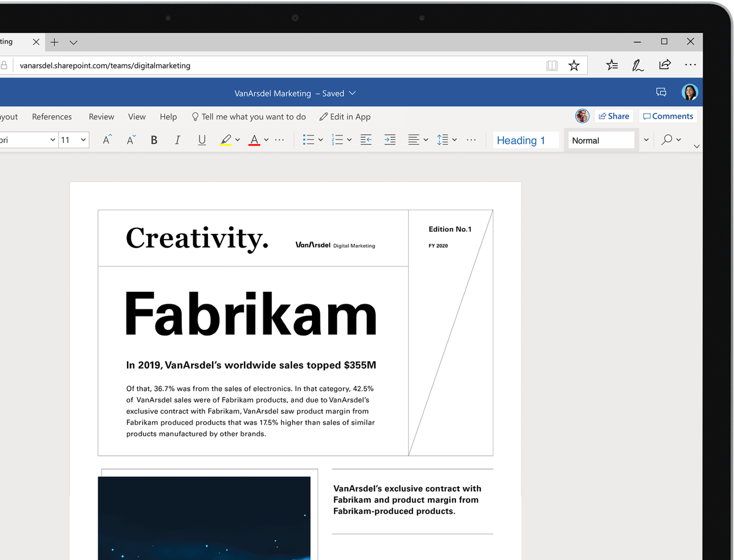This screenshot has width=734, height=560.
Task: Select the Grow Font icon
Action: (106, 139)
